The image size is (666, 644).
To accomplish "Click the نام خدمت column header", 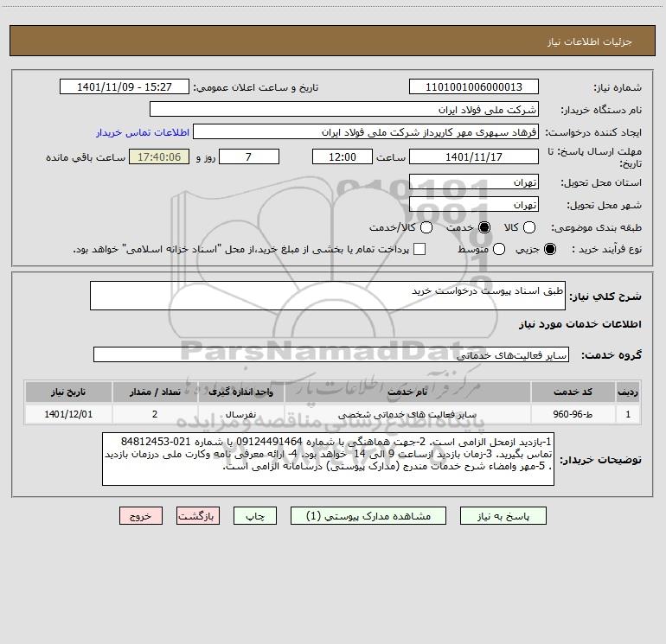I will point(407,392).
